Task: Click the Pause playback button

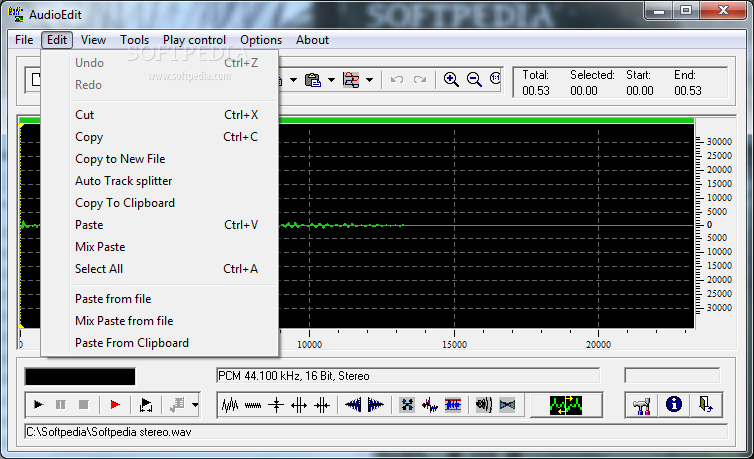Action: (x=61, y=405)
